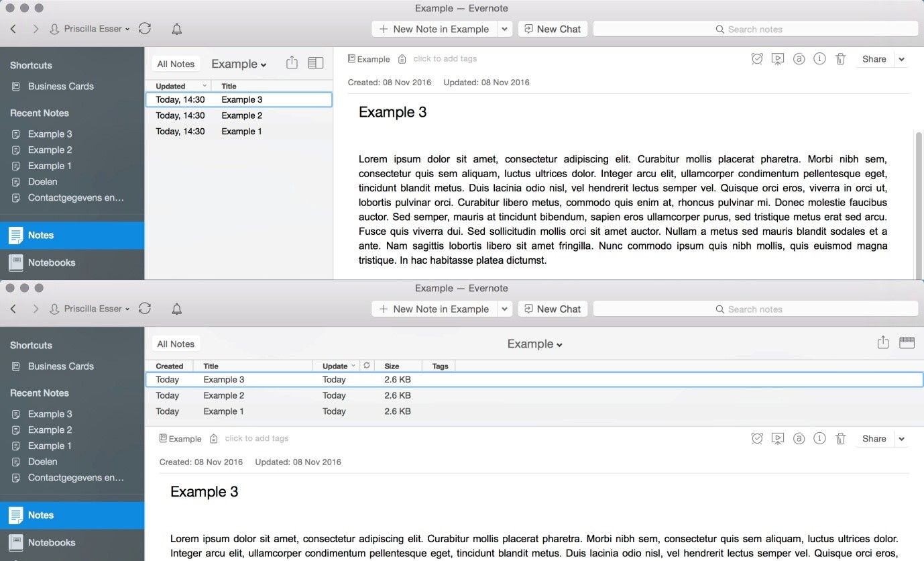Screen dimensions: 924x561
Task: Click the sync icon in the top window
Action: point(145,29)
